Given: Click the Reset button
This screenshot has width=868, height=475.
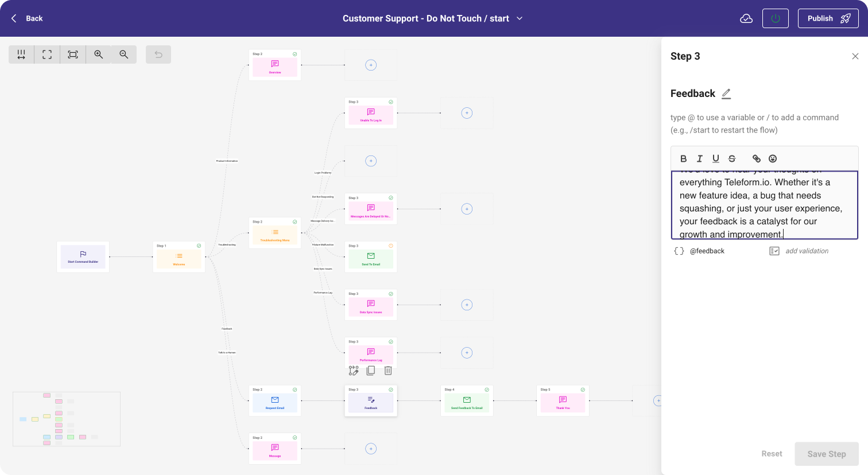Looking at the screenshot, I should click(772, 454).
